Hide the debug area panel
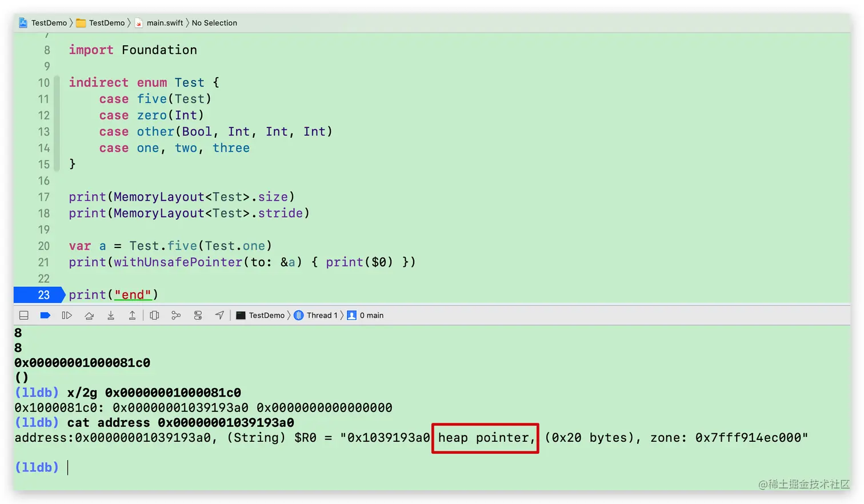 (24, 315)
